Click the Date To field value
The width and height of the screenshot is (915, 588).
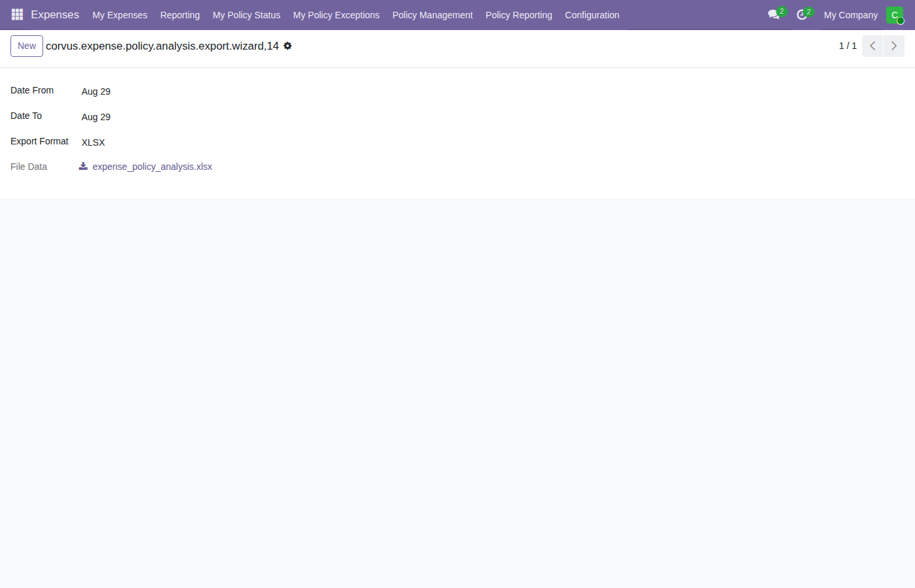[96, 117]
